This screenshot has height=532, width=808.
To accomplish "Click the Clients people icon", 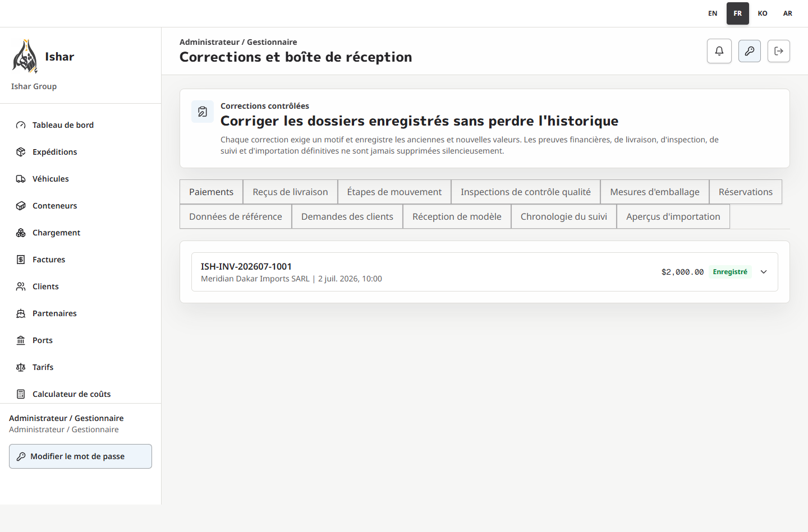I will 21,286.
